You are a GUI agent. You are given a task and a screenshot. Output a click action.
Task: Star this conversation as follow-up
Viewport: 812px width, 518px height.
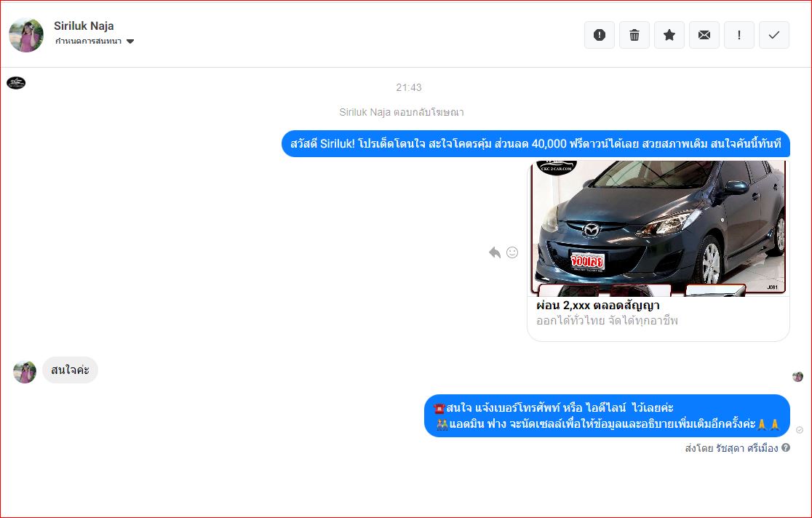(x=669, y=35)
